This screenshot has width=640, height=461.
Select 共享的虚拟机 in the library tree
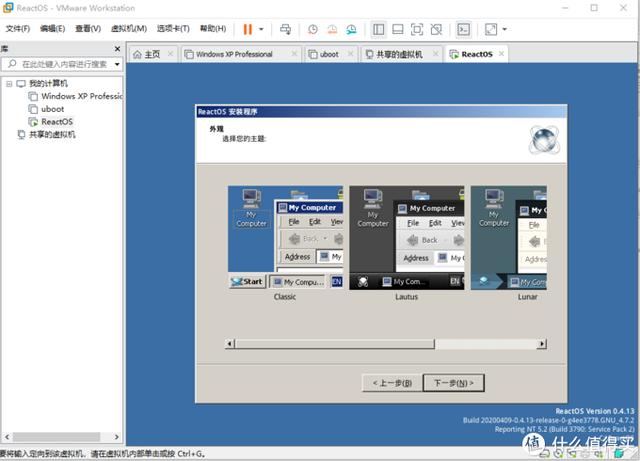click(x=52, y=134)
